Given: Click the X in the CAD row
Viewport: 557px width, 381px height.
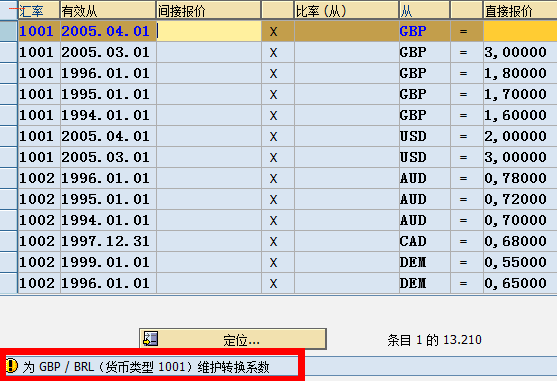Looking at the screenshot, I should point(273,242).
